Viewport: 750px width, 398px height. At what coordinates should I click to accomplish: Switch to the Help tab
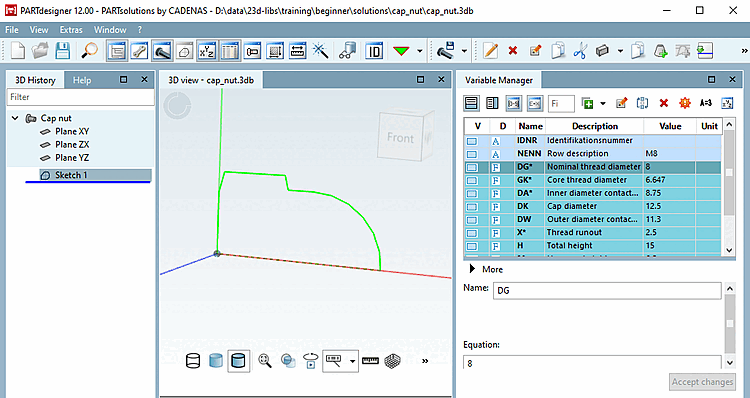click(82, 80)
